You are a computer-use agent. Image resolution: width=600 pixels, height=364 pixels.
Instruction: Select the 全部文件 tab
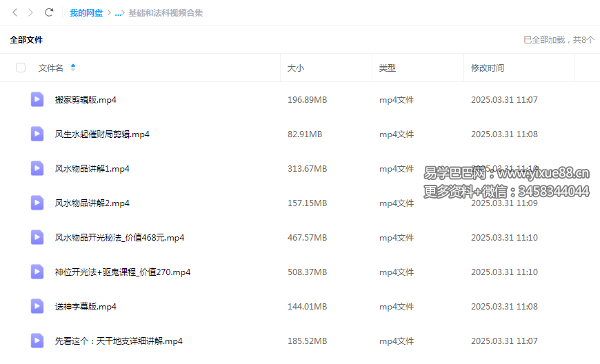[26, 40]
